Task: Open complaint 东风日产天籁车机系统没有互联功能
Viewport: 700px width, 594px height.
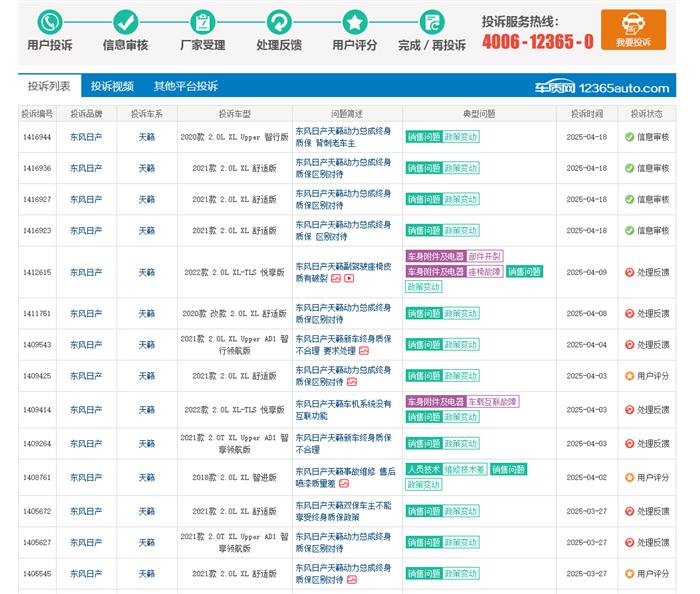Action: tap(343, 410)
